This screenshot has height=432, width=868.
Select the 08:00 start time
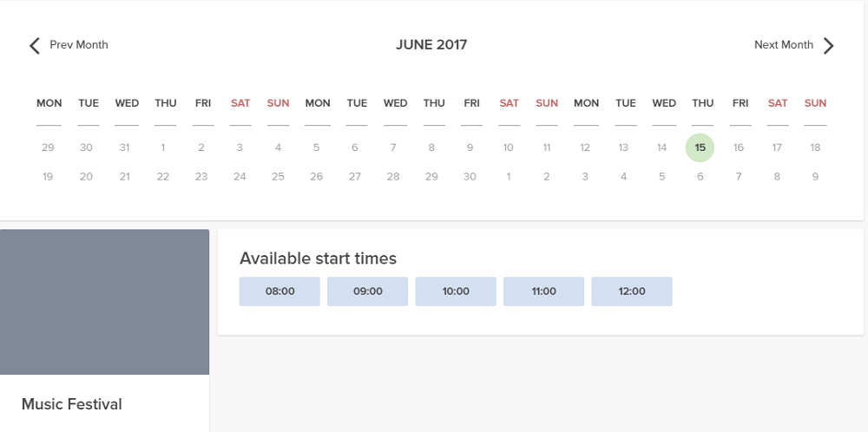tap(279, 291)
